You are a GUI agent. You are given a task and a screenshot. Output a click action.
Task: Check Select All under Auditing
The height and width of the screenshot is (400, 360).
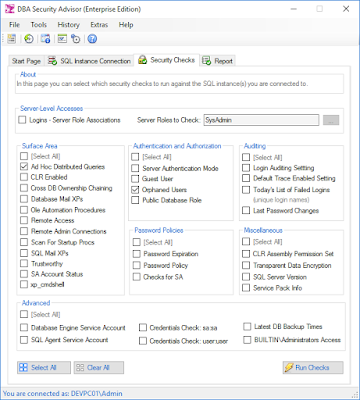[246, 157]
